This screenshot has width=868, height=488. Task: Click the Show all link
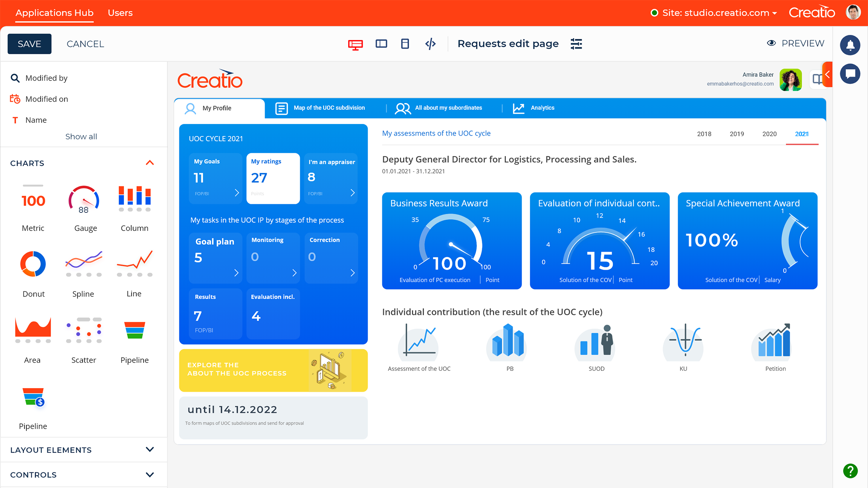pos(81,136)
